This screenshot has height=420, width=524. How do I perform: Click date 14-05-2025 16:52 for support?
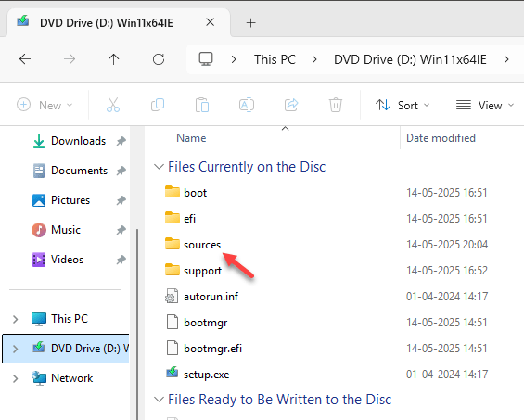[447, 271]
